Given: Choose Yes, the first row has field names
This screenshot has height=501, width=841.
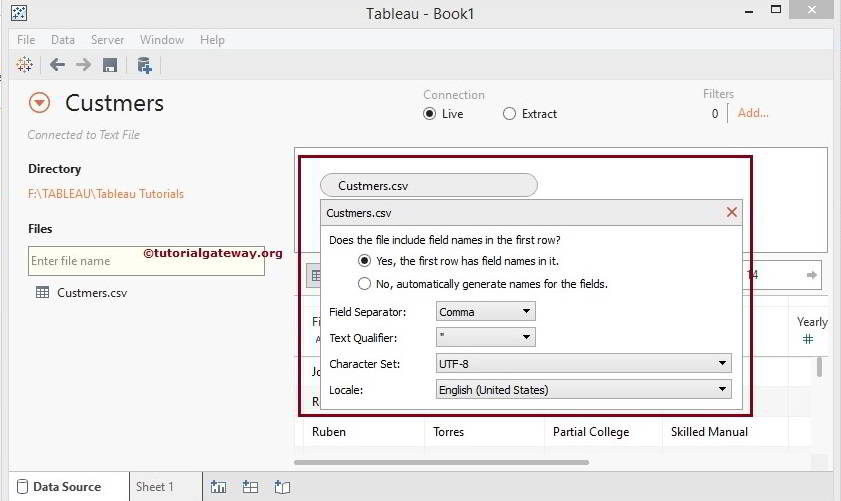Looking at the screenshot, I should (x=364, y=261).
